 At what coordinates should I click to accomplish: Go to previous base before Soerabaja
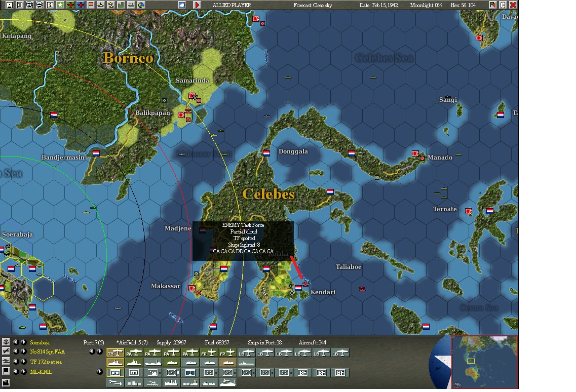[x=16, y=342]
